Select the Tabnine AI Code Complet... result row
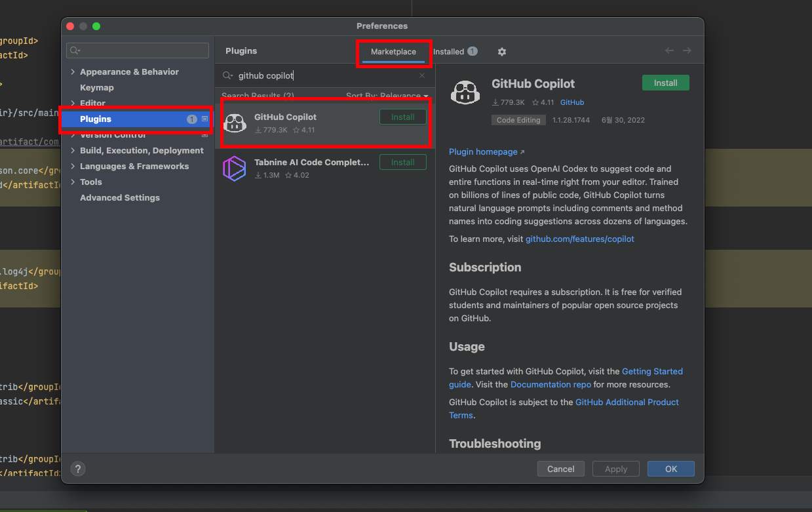This screenshot has width=812, height=512. click(x=325, y=168)
